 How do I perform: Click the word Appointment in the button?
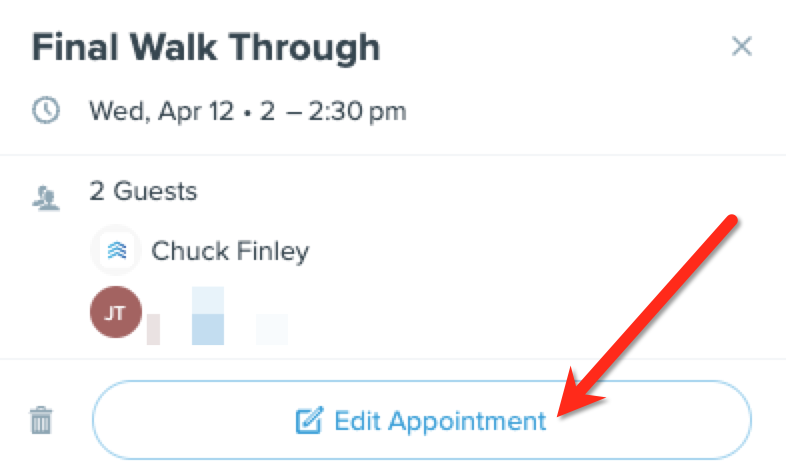click(467, 422)
